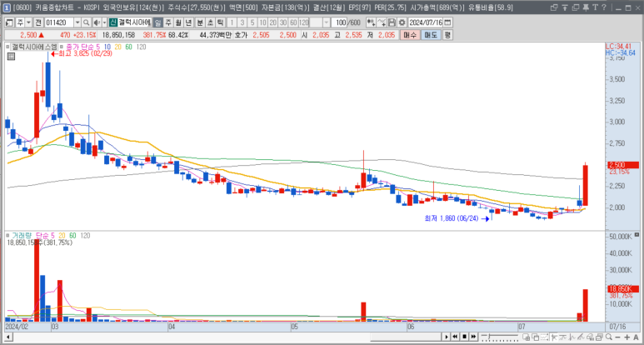Click the overlapping windows icon in bottom toolbar
The width and height of the screenshot is (644, 345).
[536, 337]
